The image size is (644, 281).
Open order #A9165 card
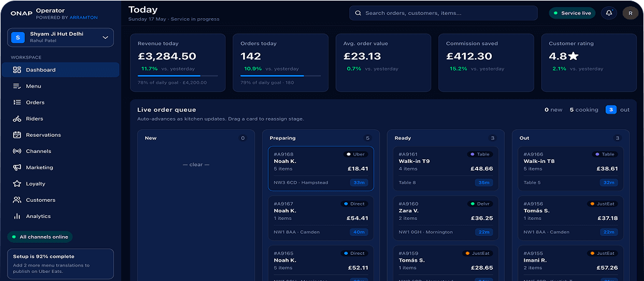pyautogui.click(x=321, y=264)
